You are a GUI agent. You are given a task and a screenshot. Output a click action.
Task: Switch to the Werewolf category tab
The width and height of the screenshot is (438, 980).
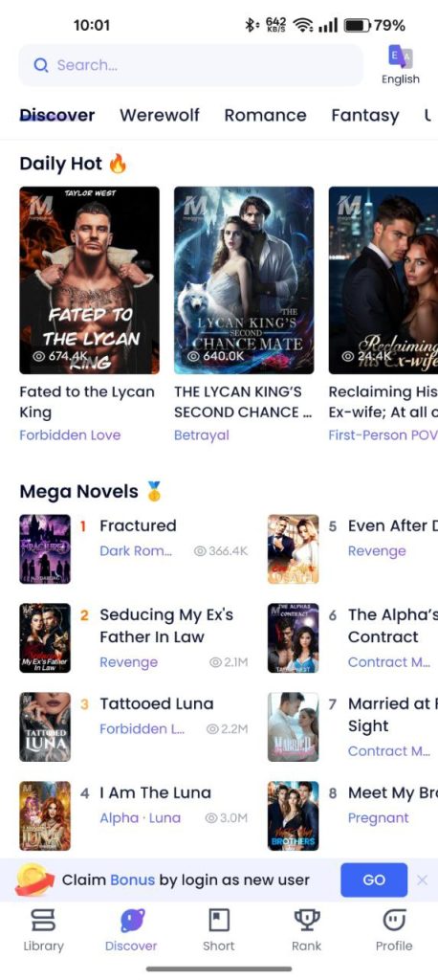click(x=160, y=115)
